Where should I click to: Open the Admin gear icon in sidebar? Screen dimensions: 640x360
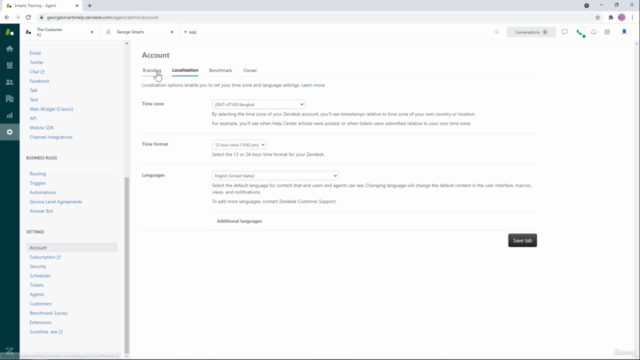click(9, 132)
